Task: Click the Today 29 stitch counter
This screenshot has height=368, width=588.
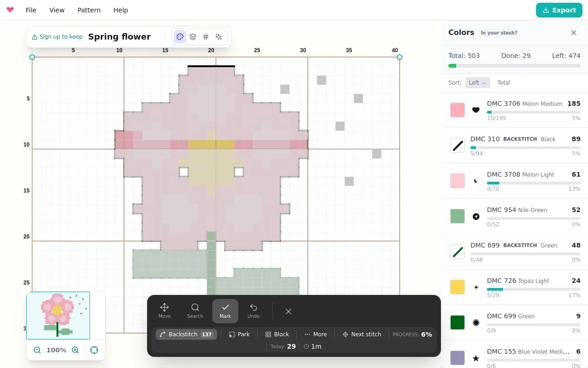Action: pyautogui.click(x=283, y=346)
